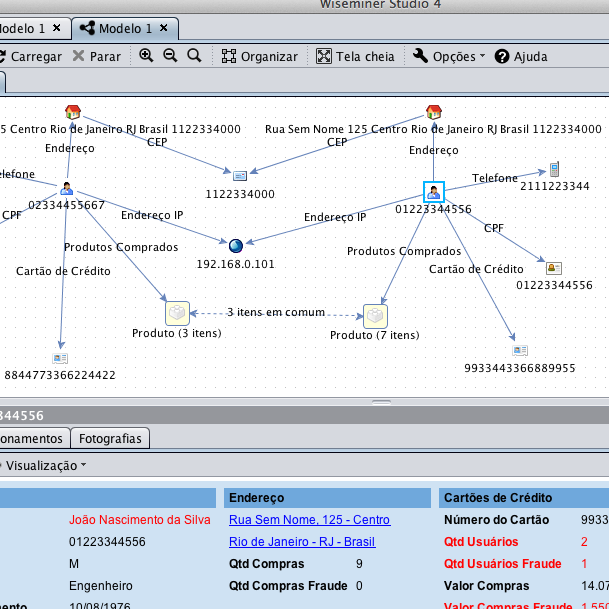Click the Organizar layout button
This screenshot has height=609, width=609.
[x=259, y=56]
